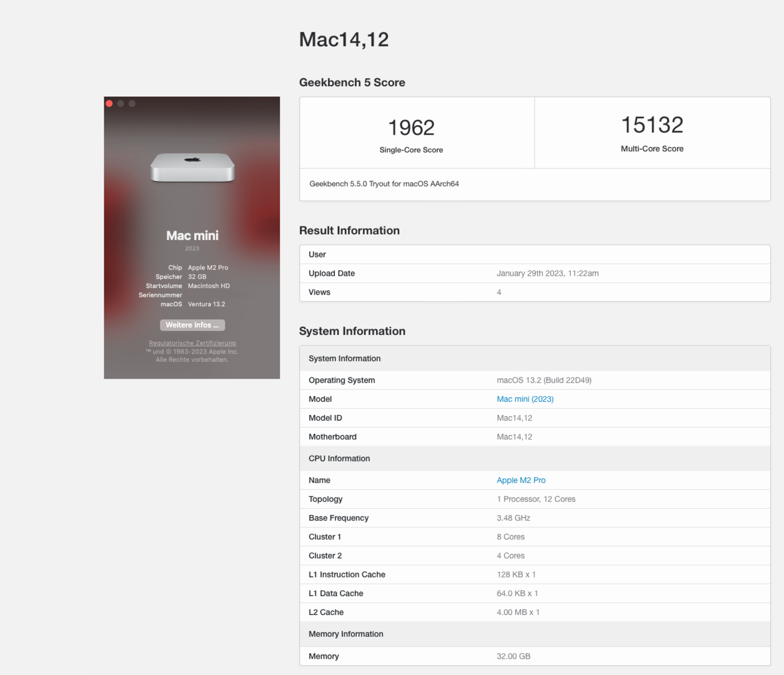784x675 pixels.
Task: Click Memory value 32.00 GB
Action: (514, 656)
